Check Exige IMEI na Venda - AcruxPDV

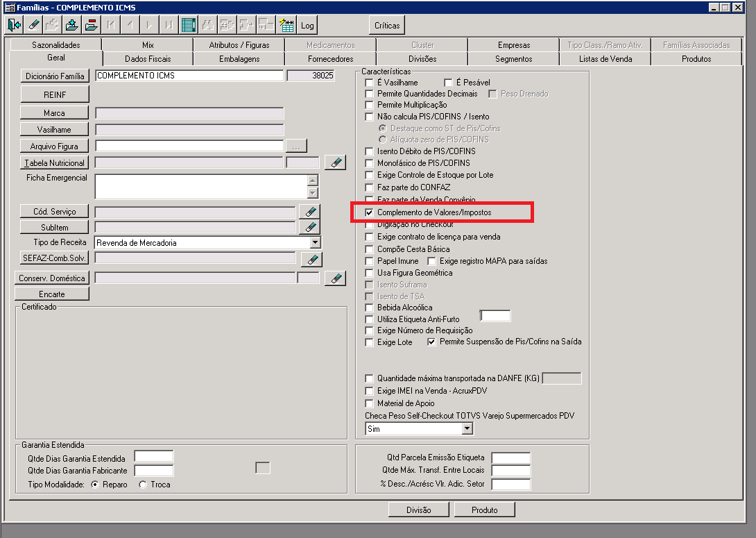[369, 391]
